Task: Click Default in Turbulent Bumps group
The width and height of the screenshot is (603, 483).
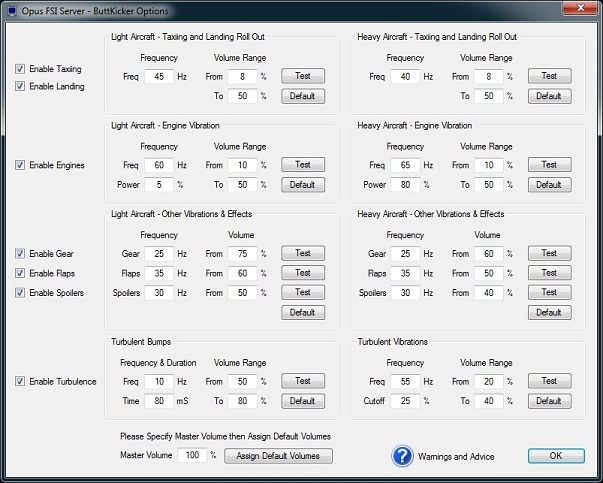Action: click(x=303, y=401)
